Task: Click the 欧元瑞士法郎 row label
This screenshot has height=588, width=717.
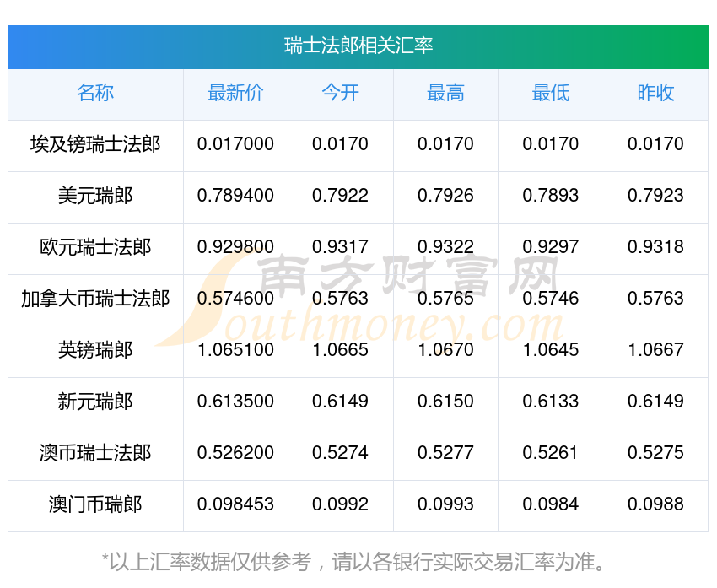Action: (x=95, y=247)
